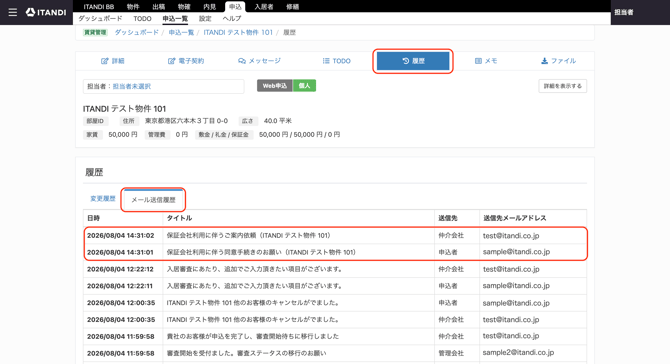Open the ITANDI BB top menu
Screen dimensions: 670x364
(x=99, y=6)
